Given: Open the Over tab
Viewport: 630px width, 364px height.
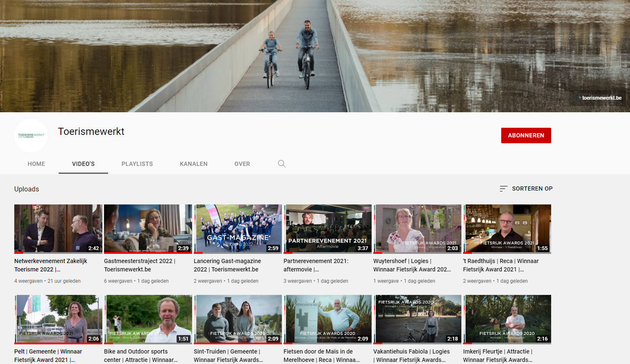Looking at the screenshot, I should point(242,164).
